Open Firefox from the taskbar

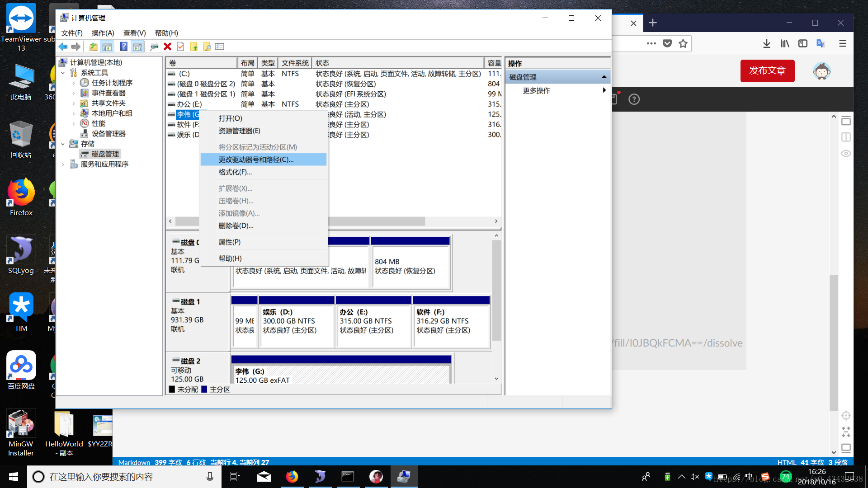(x=292, y=477)
